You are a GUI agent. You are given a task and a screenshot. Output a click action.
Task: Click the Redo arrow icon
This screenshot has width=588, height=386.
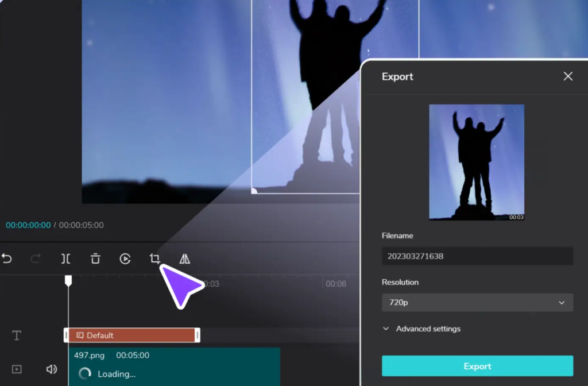(x=36, y=259)
